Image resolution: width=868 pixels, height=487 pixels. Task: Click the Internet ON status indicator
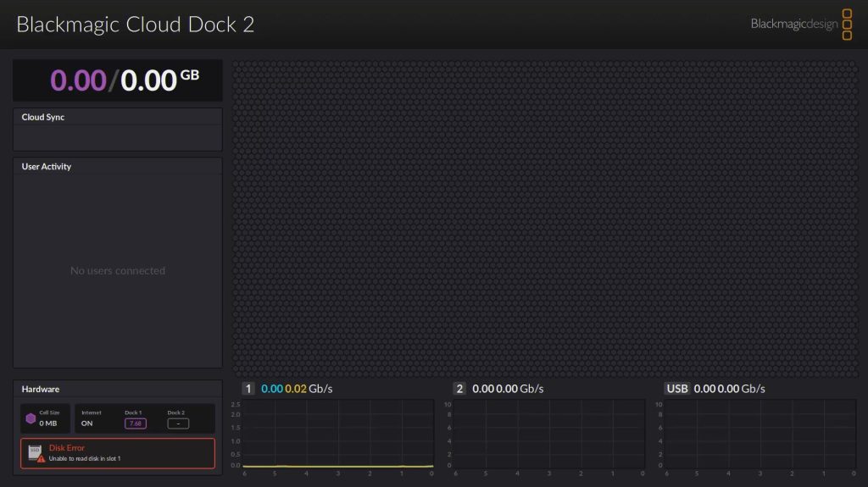[87, 423]
